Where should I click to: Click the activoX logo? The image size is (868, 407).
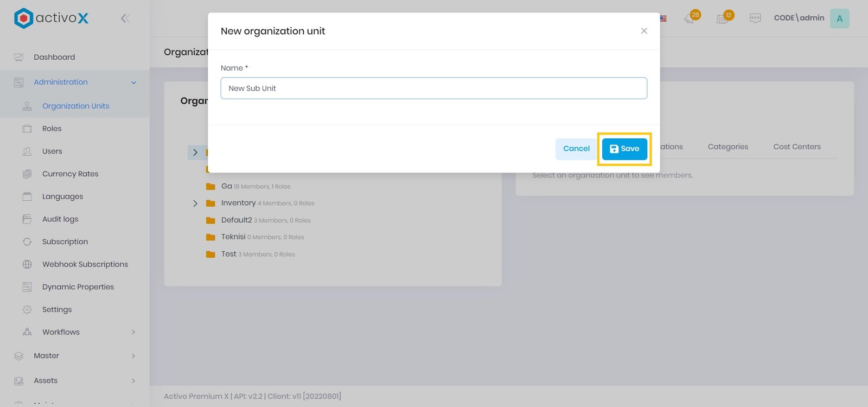(x=51, y=18)
